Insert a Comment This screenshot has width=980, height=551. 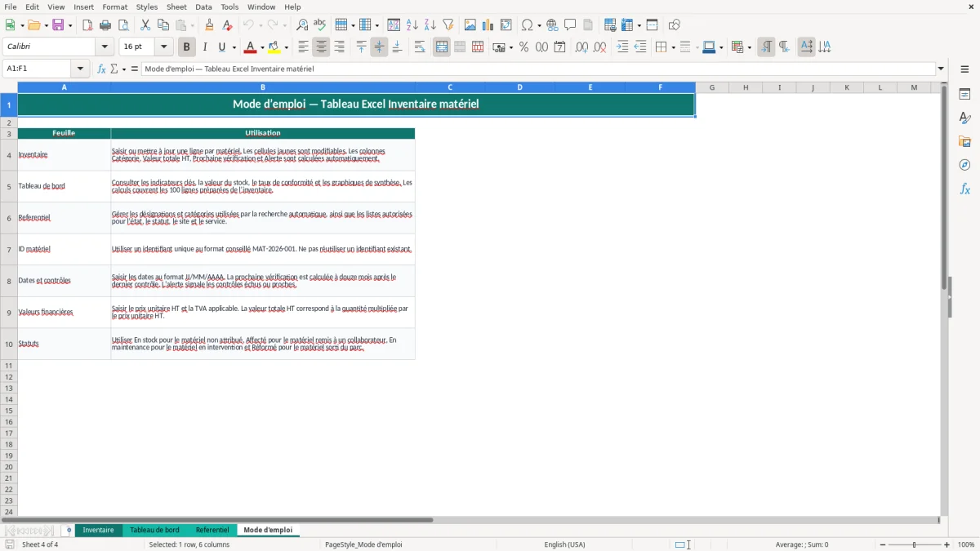pos(570,25)
